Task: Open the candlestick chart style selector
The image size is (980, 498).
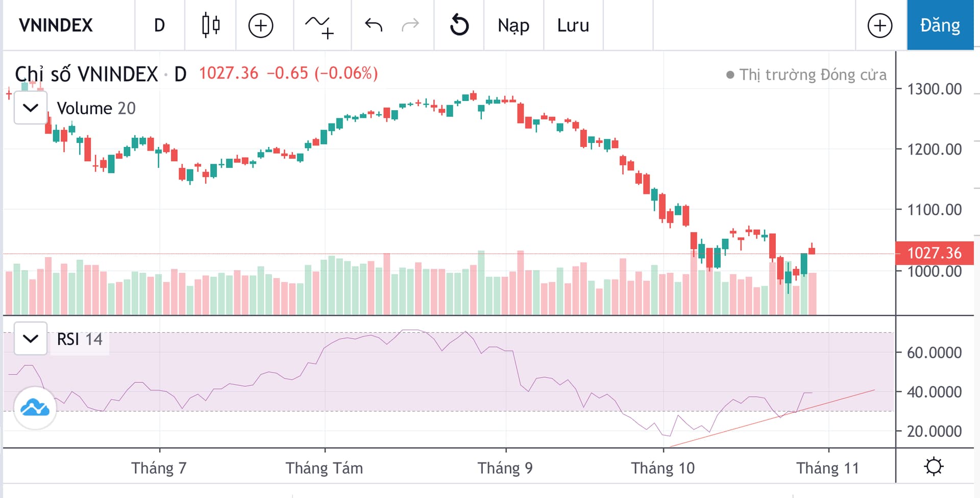Action: 210,25
